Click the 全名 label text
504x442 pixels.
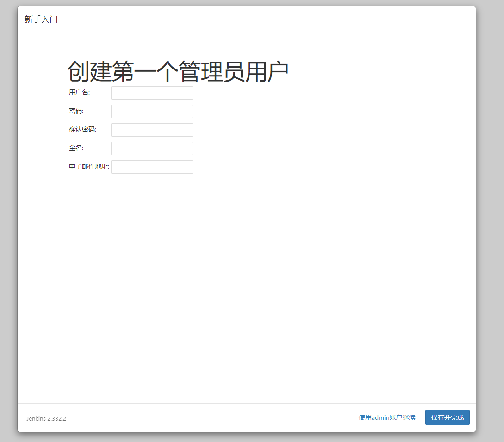76,148
